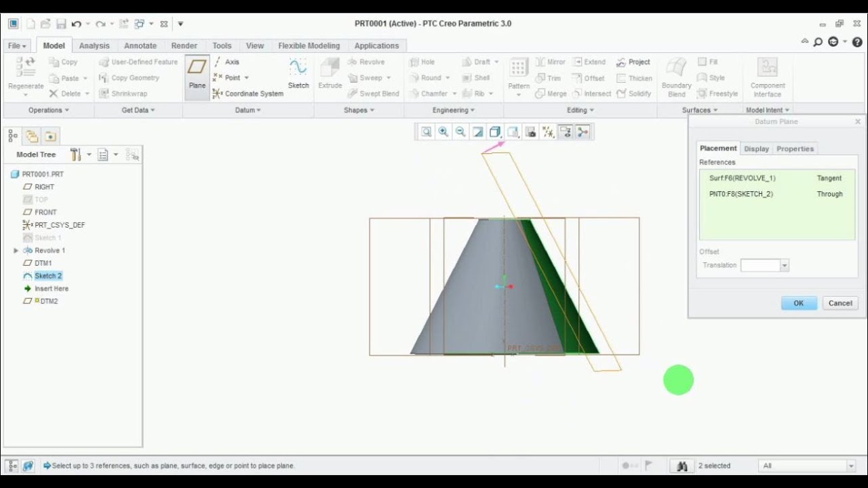Toggle Annotation Display in graphics toolbar

coord(565,132)
